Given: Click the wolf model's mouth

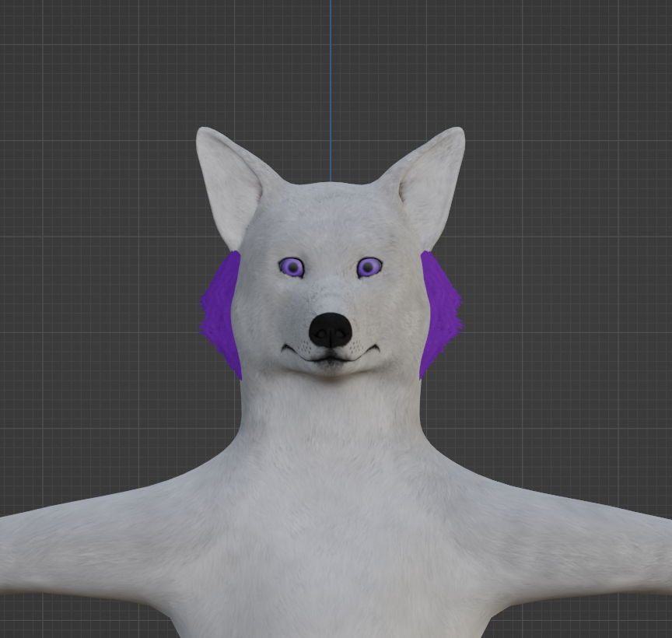Looking at the screenshot, I should (x=331, y=353).
